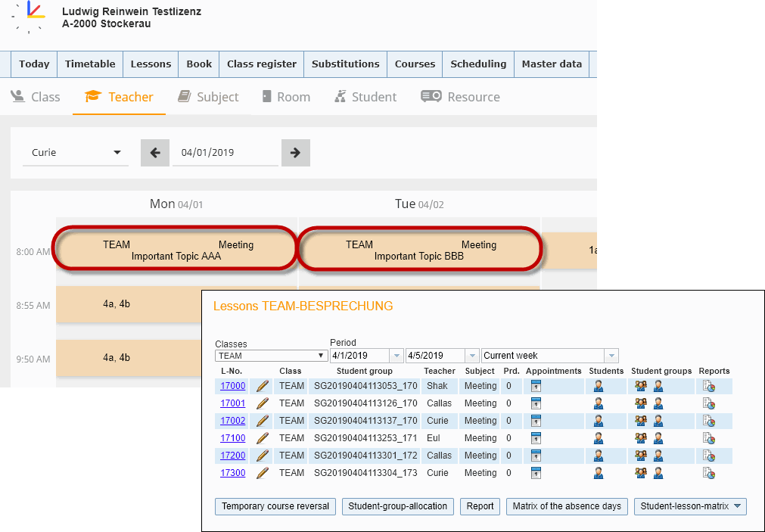Open the 4a, 4b lesson at 8:55 AM

coord(129,304)
